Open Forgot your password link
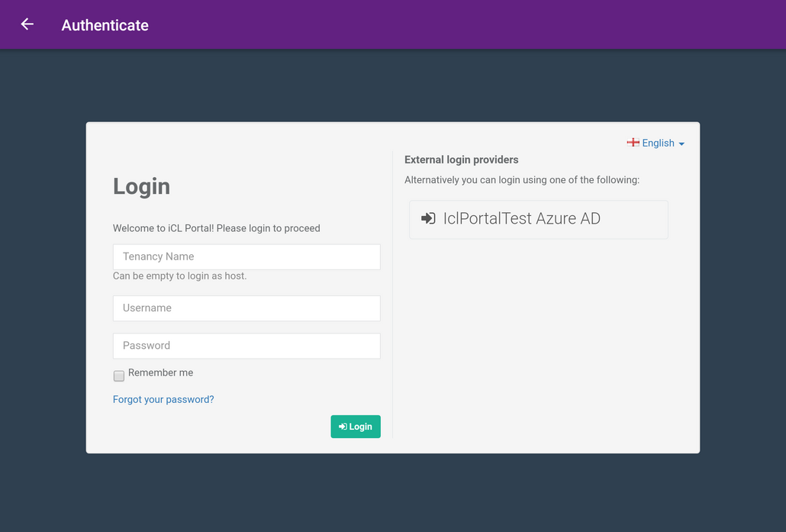This screenshot has width=786, height=532. point(163,399)
